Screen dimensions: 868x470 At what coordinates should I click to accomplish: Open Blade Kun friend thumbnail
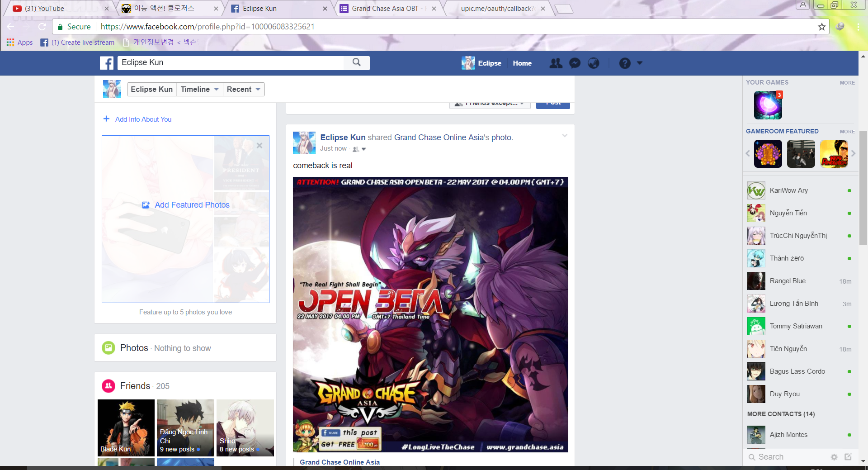pyautogui.click(x=126, y=428)
